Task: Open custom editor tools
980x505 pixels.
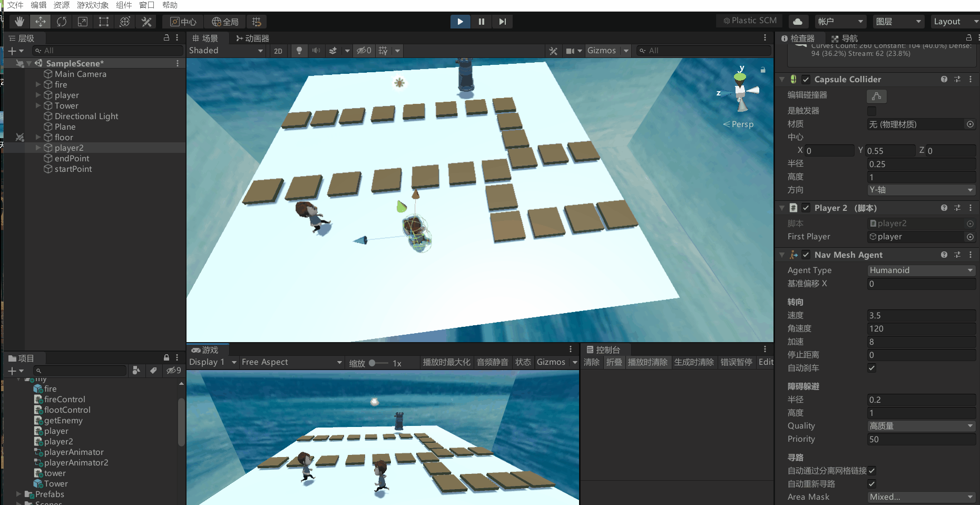Action: point(146,22)
